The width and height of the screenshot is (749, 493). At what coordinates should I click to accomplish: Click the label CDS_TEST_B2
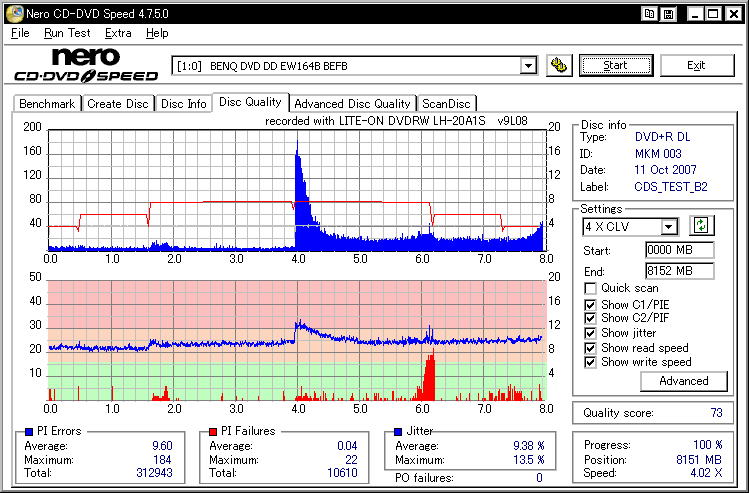click(671, 187)
